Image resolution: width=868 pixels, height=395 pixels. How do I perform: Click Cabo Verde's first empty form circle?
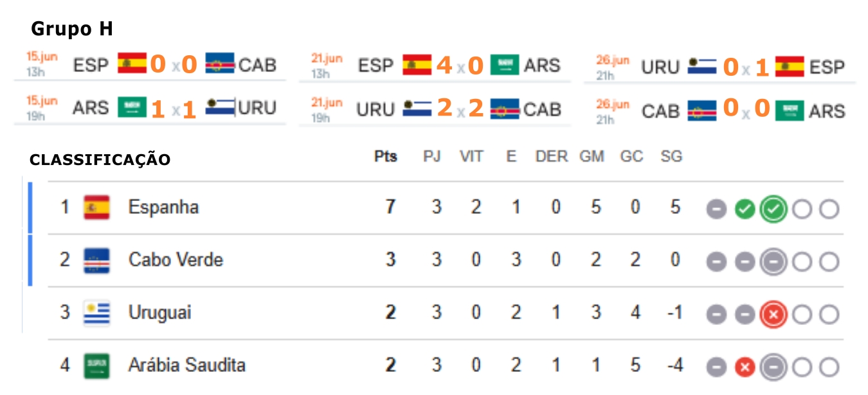[x=802, y=262]
